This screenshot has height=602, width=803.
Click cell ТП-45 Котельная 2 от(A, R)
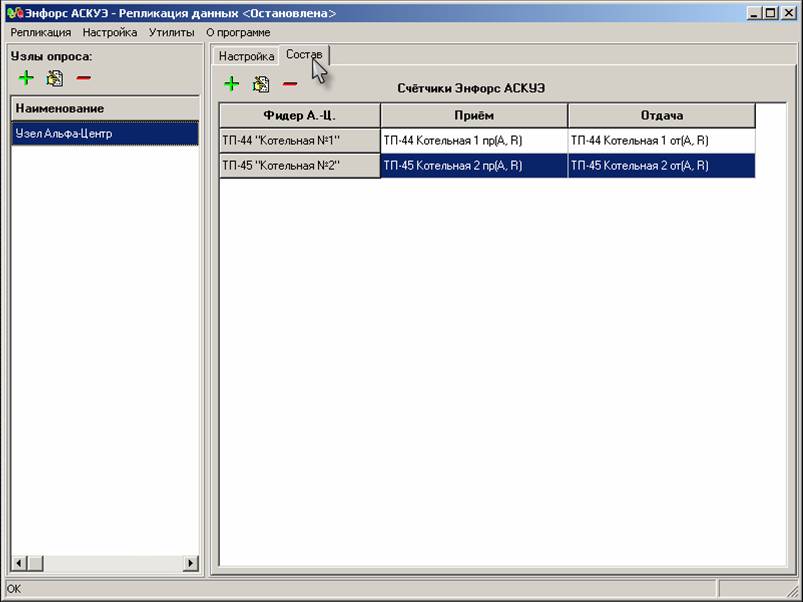point(662,165)
